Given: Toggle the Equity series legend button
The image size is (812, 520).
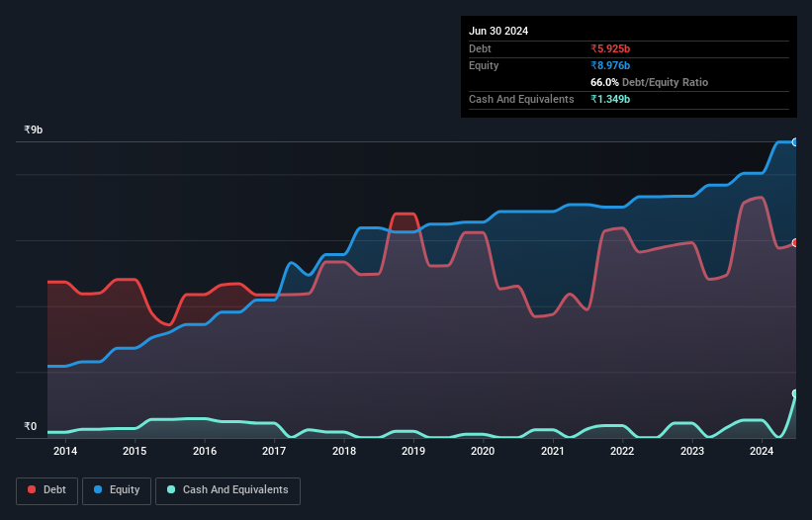Looking at the screenshot, I should coord(117,490).
